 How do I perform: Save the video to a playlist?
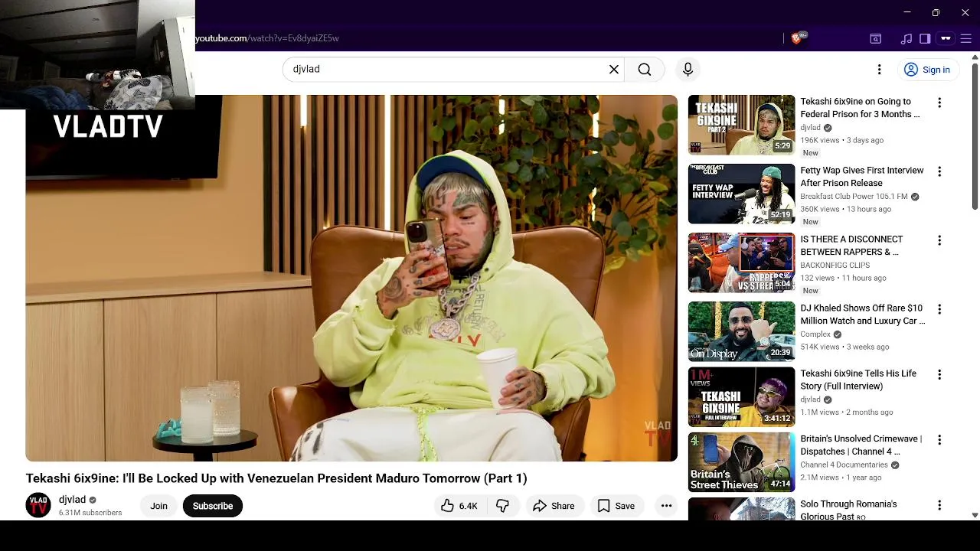[616, 506]
